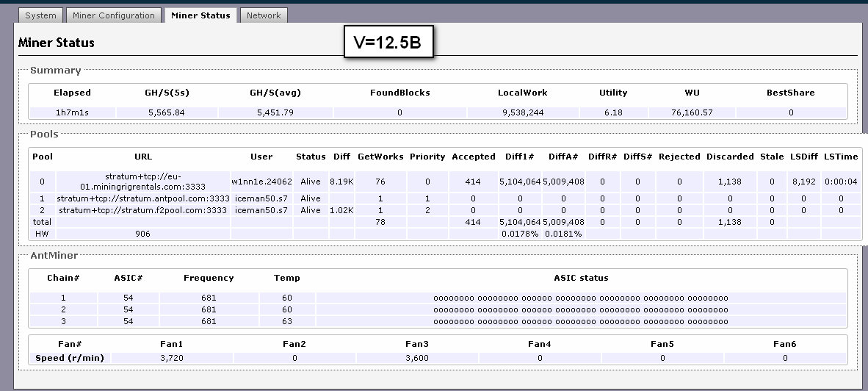The height and width of the screenshot is (391, 868).
Task: Click the LocalWork value 9,538,244
Action: 522,112
